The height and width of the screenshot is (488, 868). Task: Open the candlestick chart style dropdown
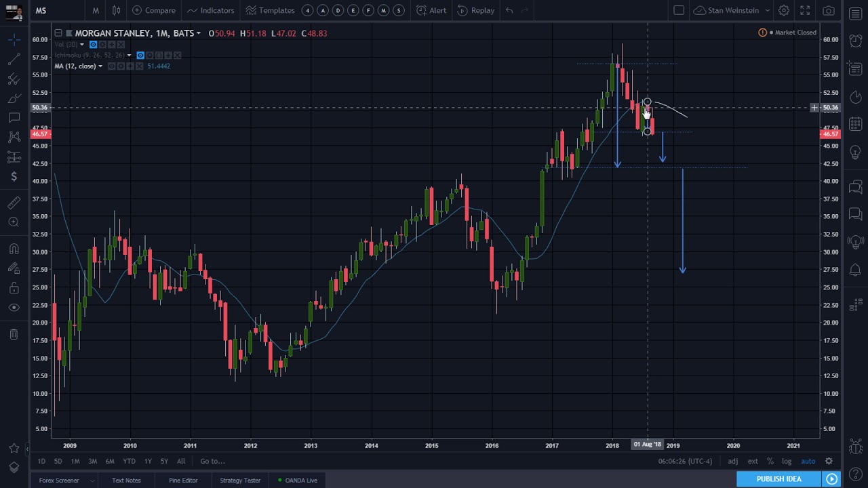(116, 10)
